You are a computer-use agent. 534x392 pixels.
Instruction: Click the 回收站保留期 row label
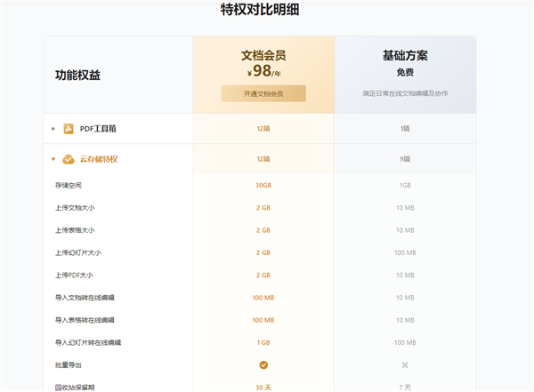(75, 387)
